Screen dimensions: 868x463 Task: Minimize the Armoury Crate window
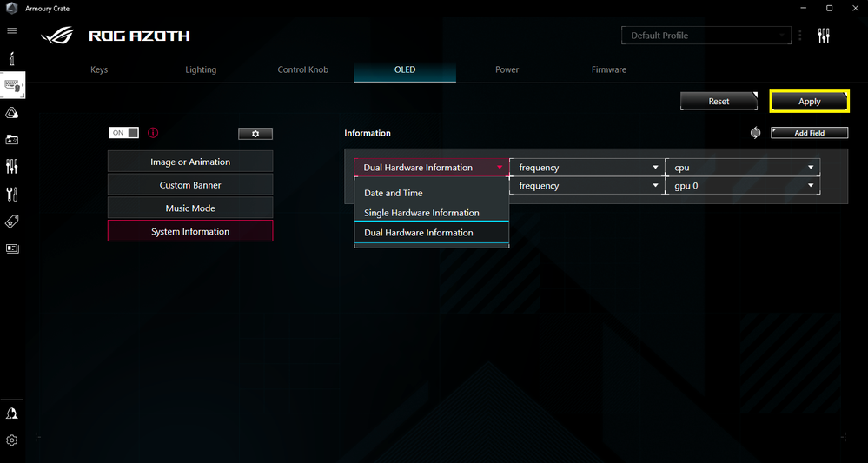[x=804, y=9]
